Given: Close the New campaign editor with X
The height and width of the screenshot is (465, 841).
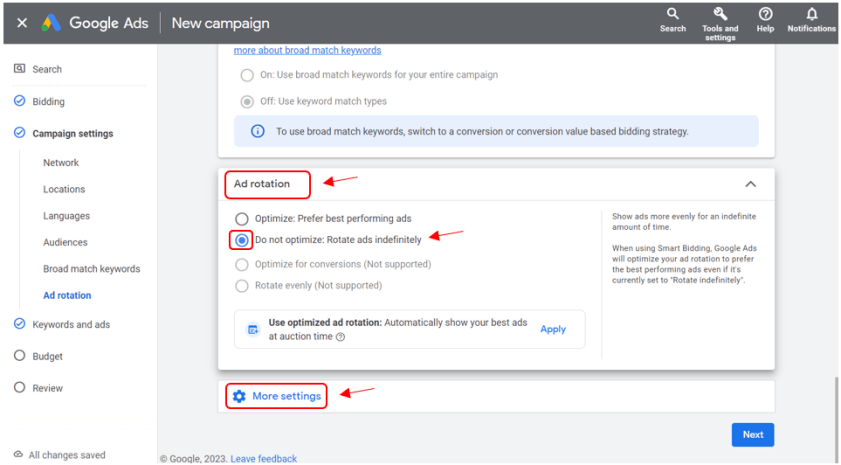Looking at the screenshot, I should tap(22, 23).
